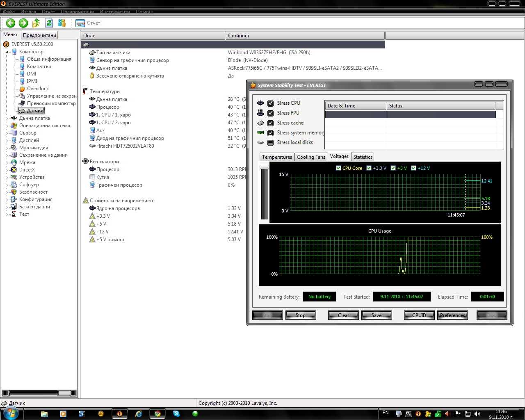Open Skype from the taskbar
The image size is (525, 420).
coord(176,414)
